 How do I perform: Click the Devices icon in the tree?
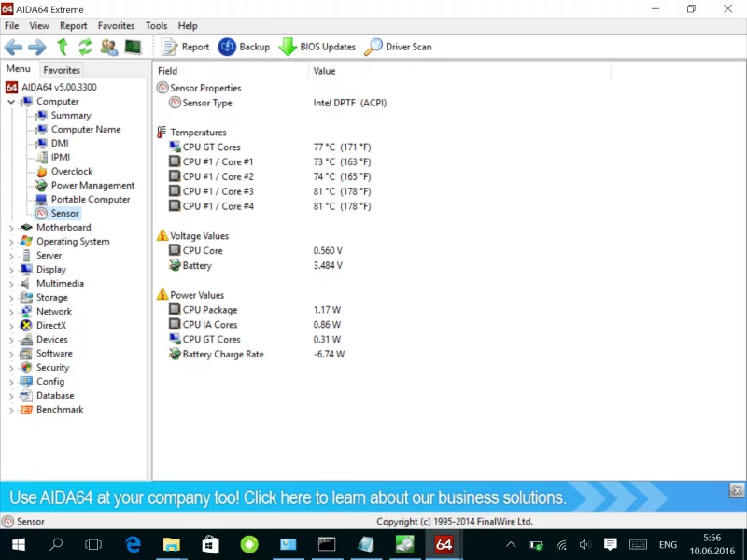(x=26, y=340)
